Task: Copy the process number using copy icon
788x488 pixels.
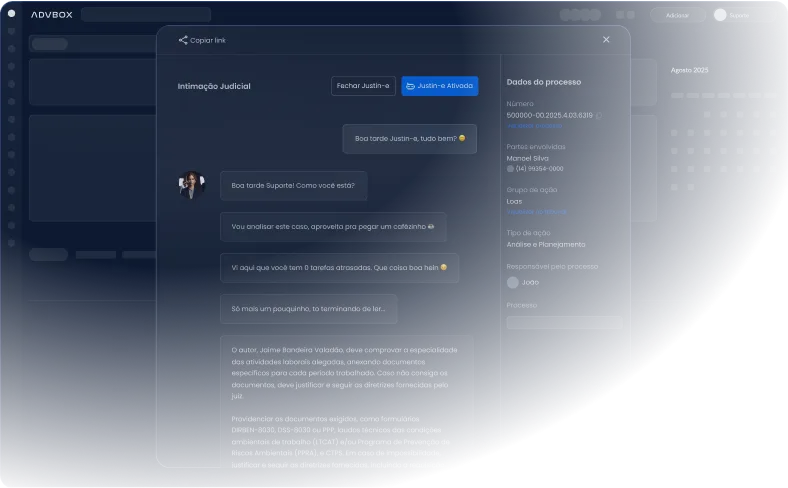Action: coord(599,115)
